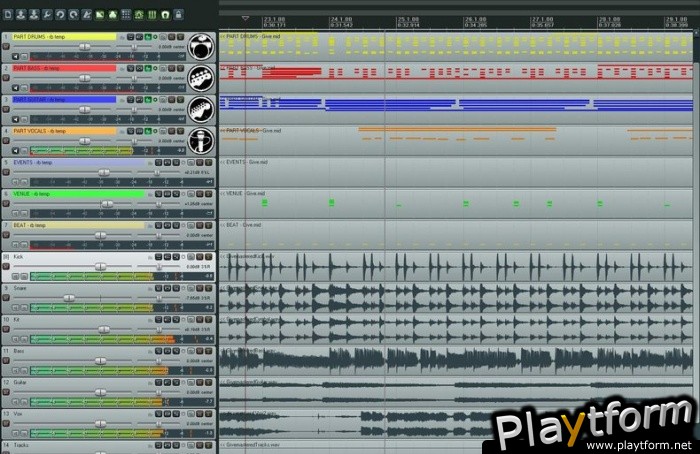Image resolution: width=700 pixels, height=454 pixels.
Task: Click the drum kit icon on PART DRUMS
Action: [201, 47]
